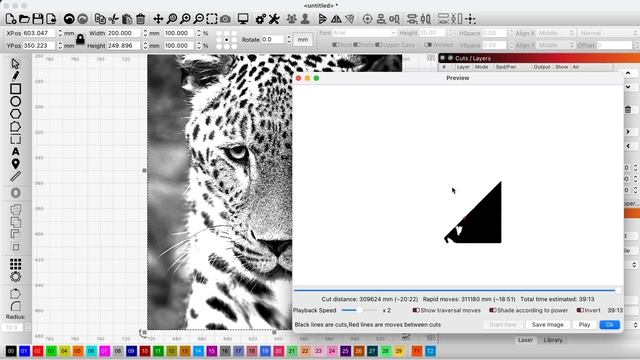Copy the selection via toolbar icon
Viewport: 640px width, 360px height.
point(100,19)
